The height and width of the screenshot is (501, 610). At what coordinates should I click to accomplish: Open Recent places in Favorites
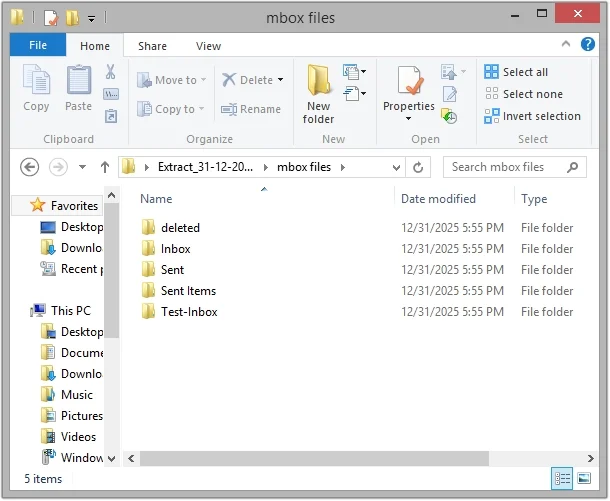click(72, 269)
